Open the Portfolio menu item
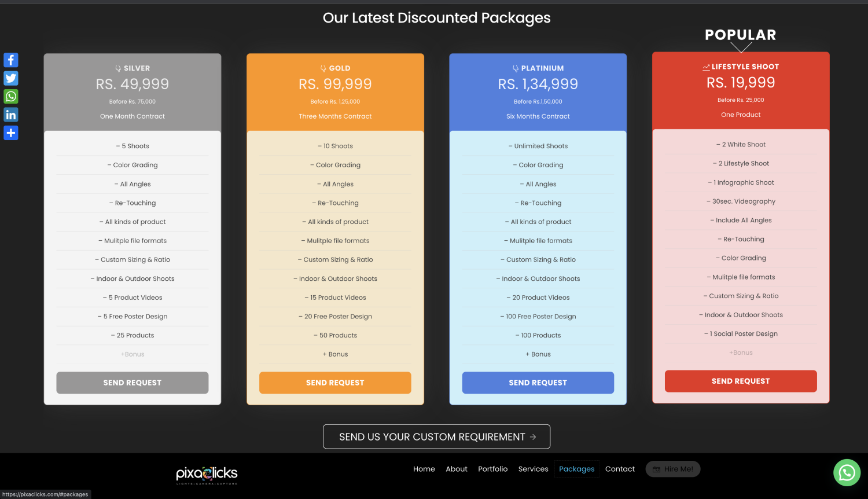The width and height of the screenshot is (868, 499). click(x=493, y=469)
